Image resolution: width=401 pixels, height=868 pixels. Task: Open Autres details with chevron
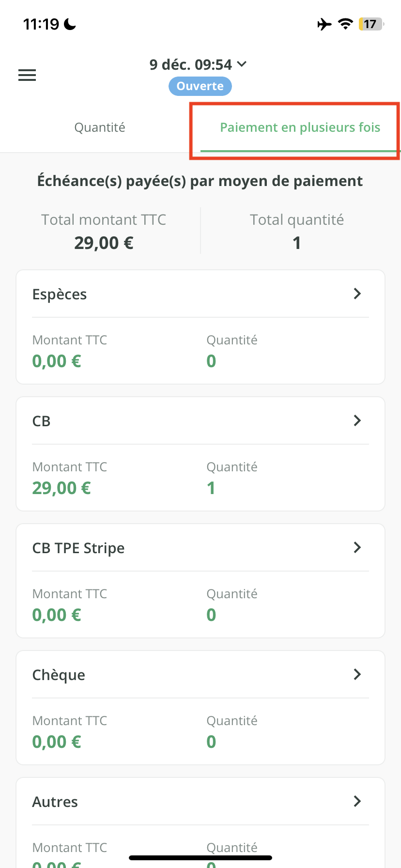[x=357, y=801]
